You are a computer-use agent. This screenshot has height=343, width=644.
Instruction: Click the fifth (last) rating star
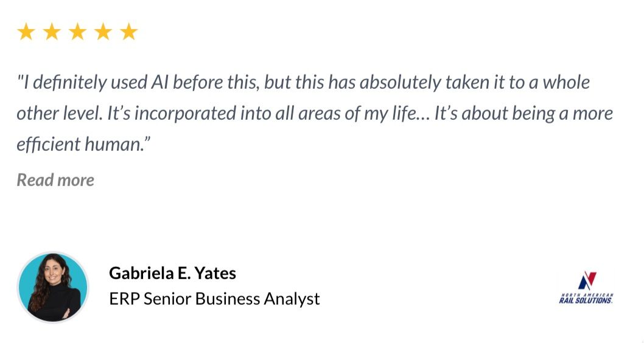click(129, 32)
